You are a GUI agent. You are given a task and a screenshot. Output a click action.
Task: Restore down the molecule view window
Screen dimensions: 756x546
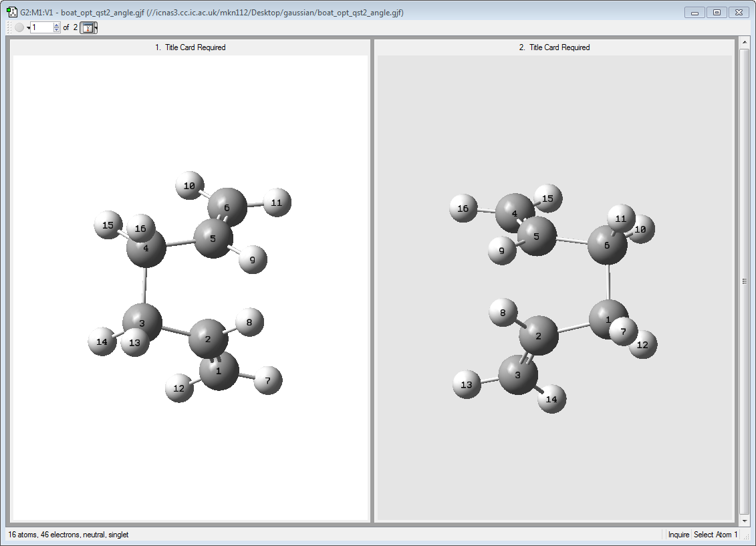tap(717, 13)
